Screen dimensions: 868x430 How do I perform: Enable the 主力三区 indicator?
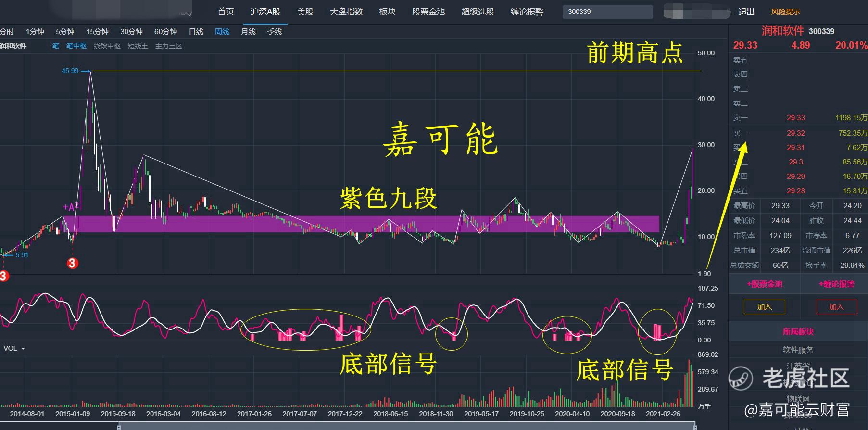169,46
